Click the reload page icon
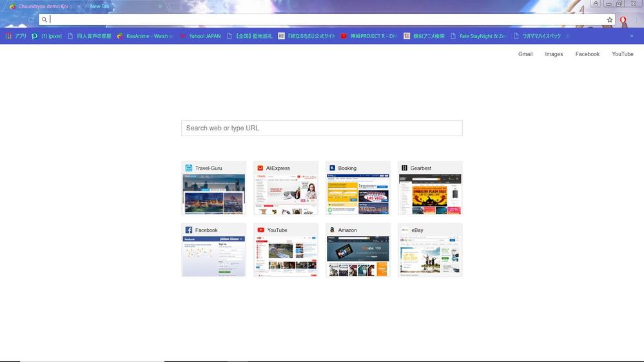 click(30, 20)
